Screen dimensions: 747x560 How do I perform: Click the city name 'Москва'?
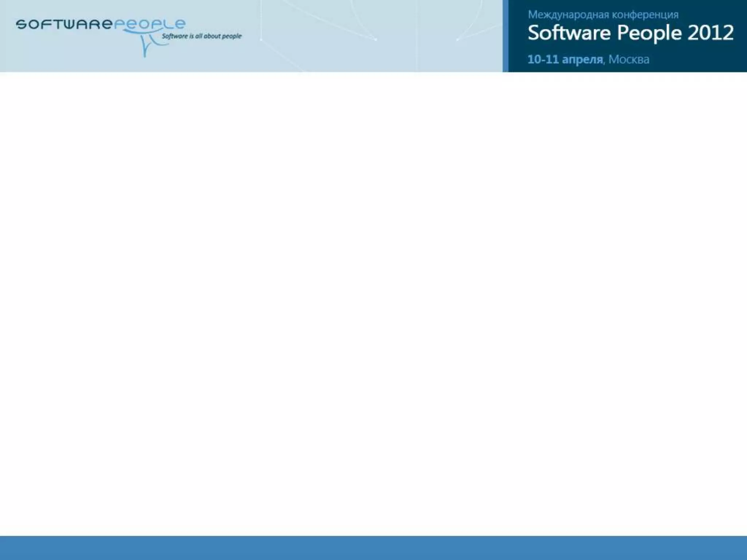tap(629, 59)
